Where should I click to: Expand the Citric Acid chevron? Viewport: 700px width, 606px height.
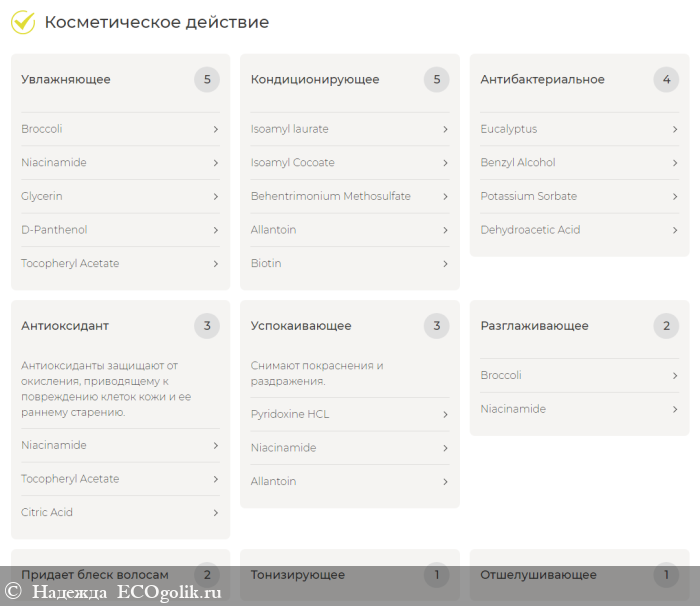pos(215,513)
